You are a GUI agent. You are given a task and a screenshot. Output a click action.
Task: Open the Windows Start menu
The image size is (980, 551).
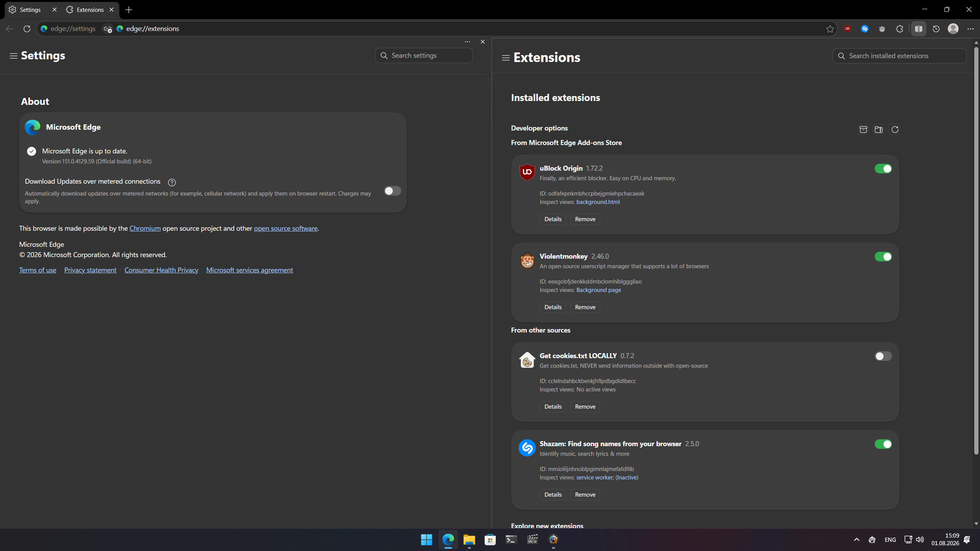[426, 540]
